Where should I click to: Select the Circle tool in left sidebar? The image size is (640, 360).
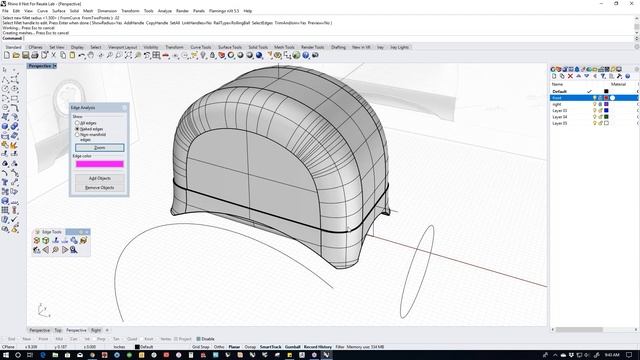[x=5, y=89]
